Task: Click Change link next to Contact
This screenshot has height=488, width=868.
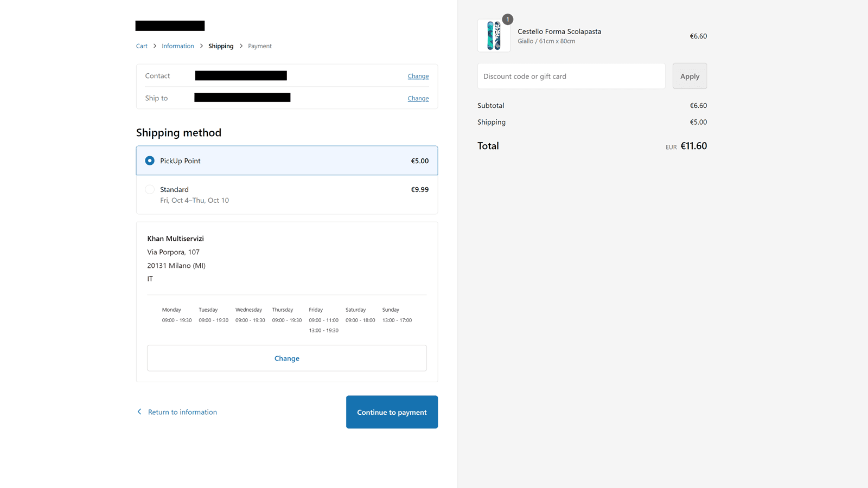Action: (418, 76)
